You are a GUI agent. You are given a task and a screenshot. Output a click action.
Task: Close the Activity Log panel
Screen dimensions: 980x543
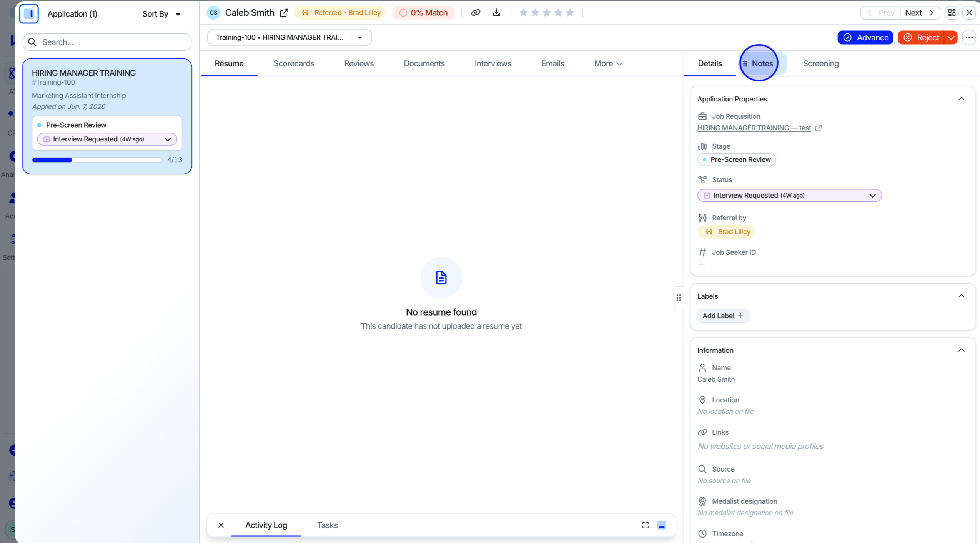pyautogui.click(x=221, y=525)
